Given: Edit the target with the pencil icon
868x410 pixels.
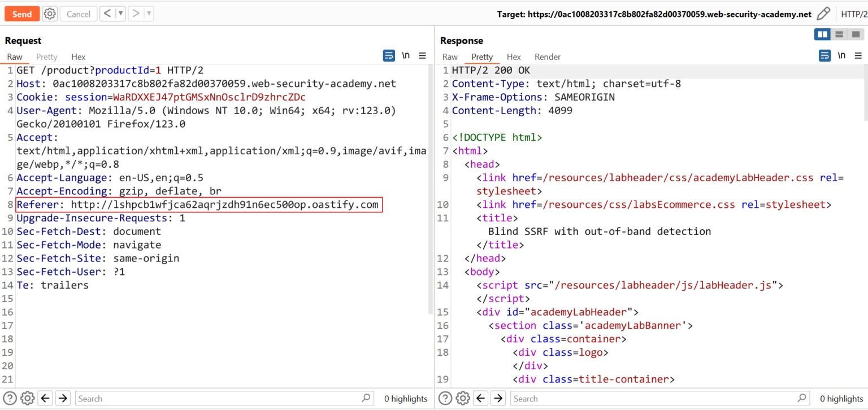Looking at the screenshot, I should (823, 14).
